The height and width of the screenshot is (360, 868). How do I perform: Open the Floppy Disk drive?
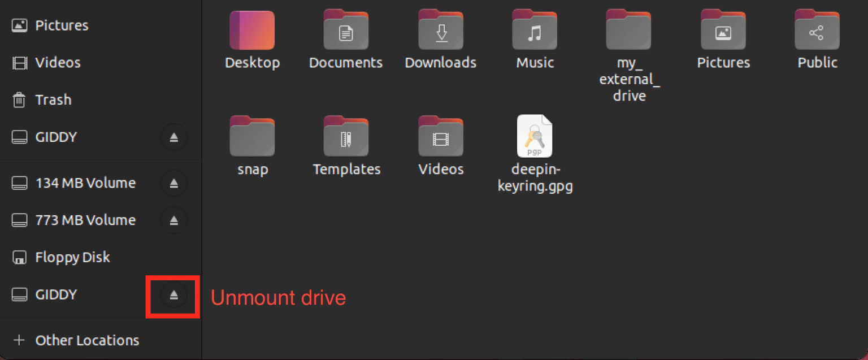coord(72,257)
